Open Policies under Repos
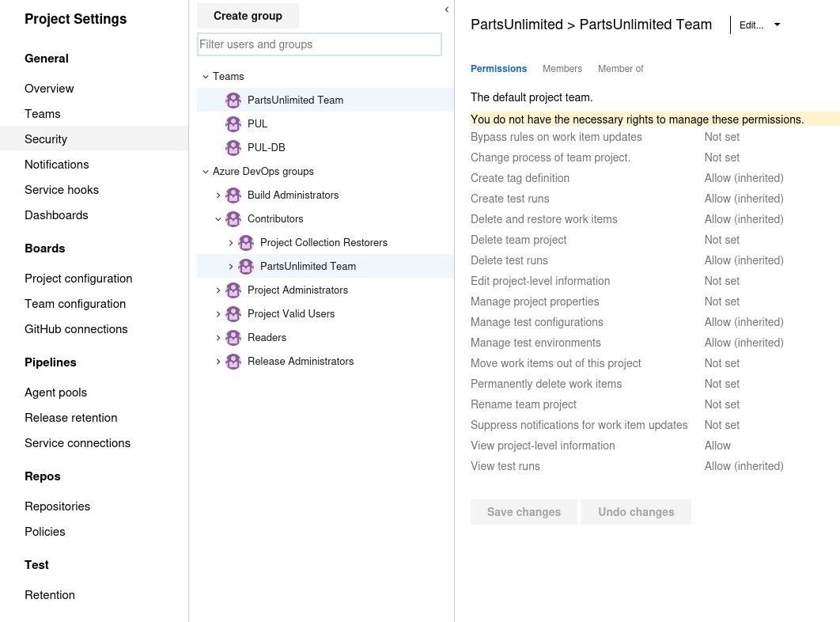840x622 pixels. pyautogui.click(x=45, y=531)
